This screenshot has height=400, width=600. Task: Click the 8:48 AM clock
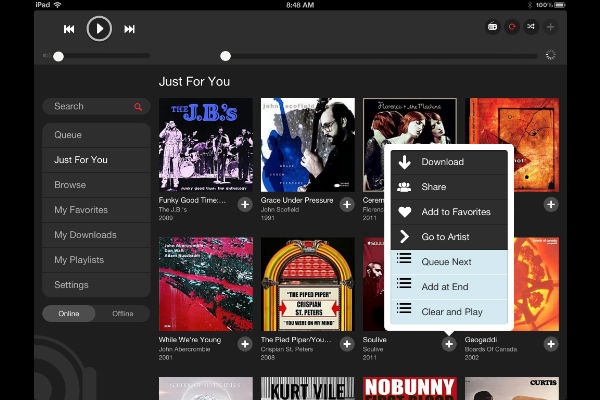point(300,5)
